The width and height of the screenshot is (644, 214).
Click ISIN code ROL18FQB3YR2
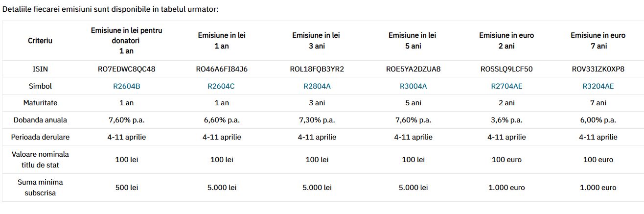(317, 69)
